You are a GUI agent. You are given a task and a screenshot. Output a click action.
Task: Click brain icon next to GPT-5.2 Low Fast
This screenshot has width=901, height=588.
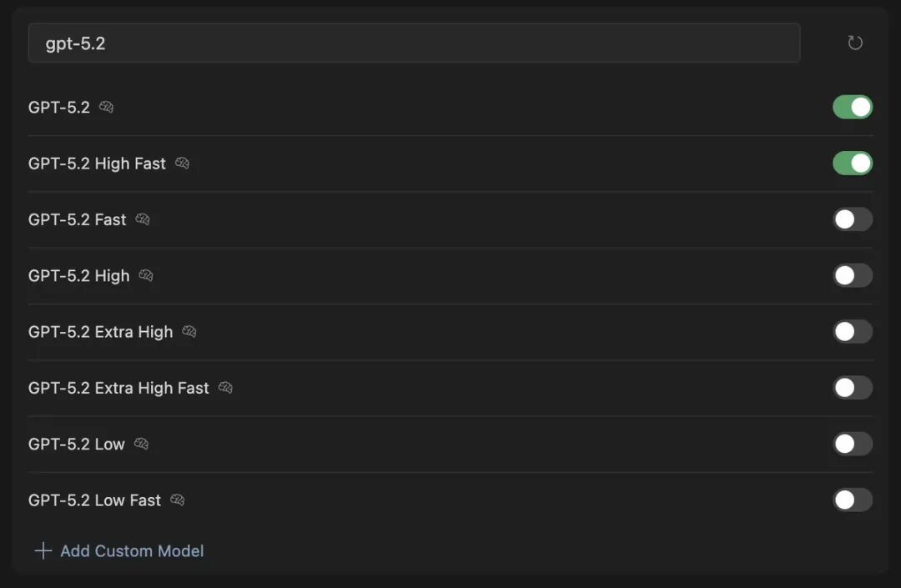177,500
